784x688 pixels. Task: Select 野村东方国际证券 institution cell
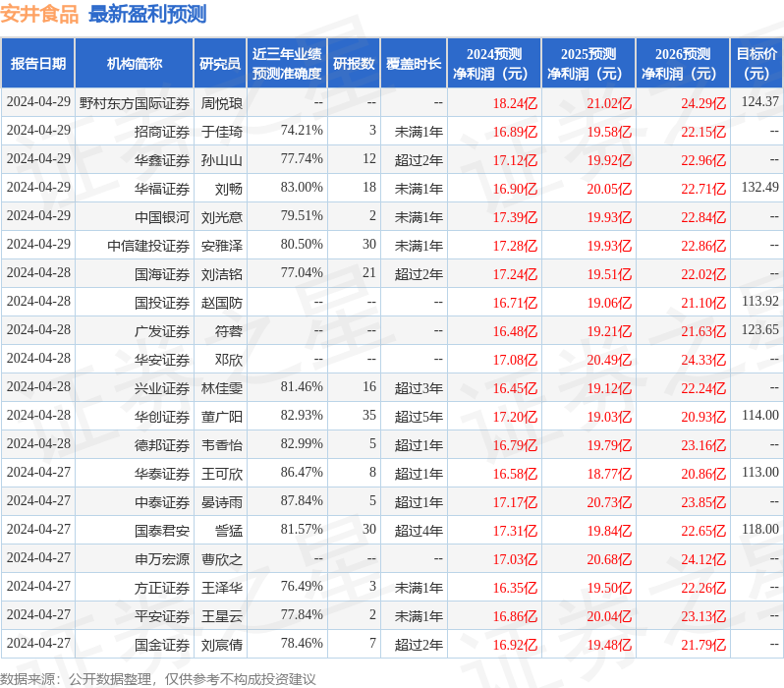tap(134, 103)
